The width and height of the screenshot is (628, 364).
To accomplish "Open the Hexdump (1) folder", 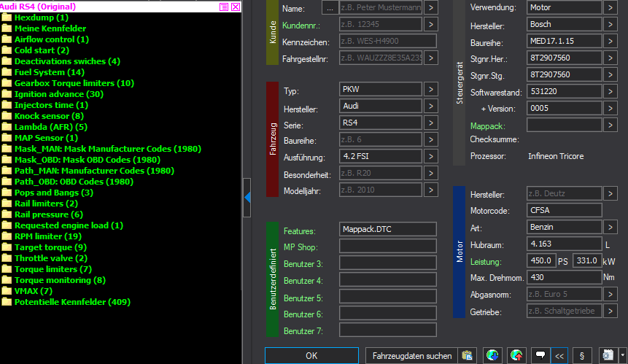I will coord(42,18).
